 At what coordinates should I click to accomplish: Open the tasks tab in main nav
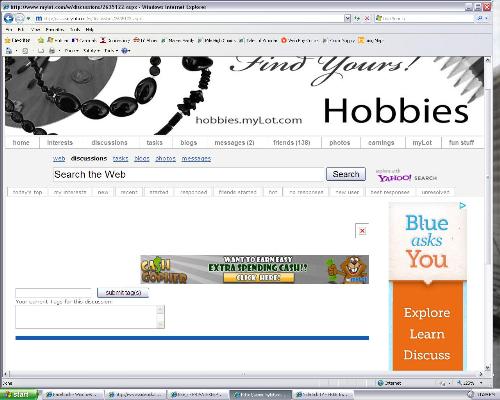[x=155, y=143]
